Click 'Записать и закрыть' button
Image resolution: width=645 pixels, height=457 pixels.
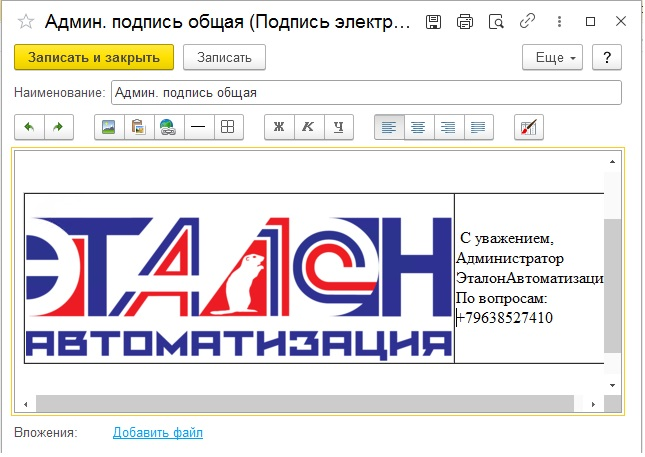click(x=94, y=58)
